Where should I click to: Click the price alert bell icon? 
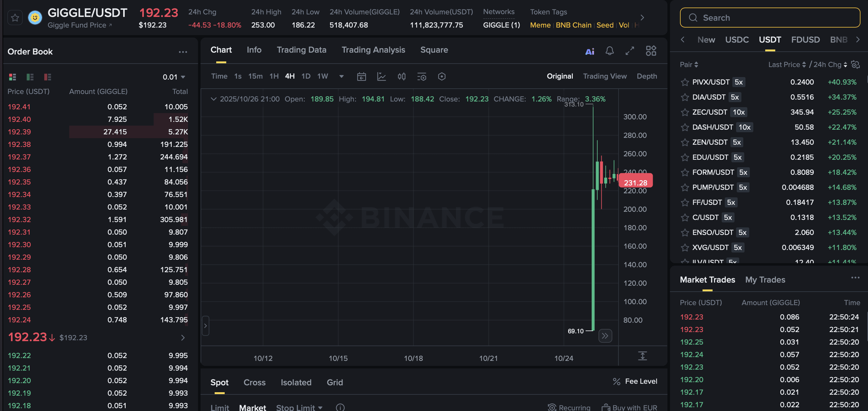tap(609, 51)
